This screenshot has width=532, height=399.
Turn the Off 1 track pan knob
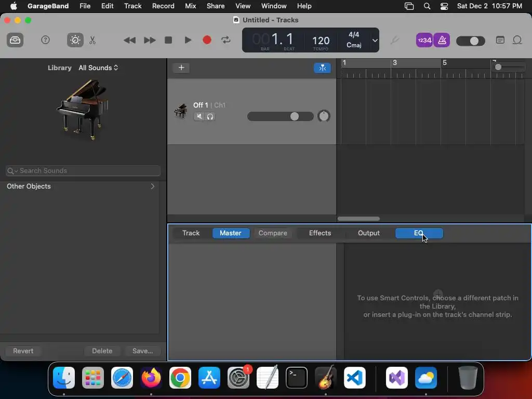coord(324,116)
